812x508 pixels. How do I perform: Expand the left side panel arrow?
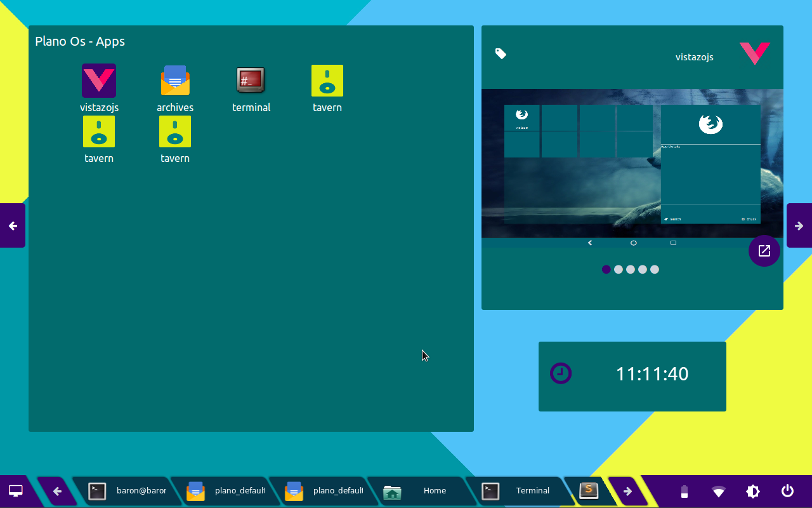[x=13, y=225]
